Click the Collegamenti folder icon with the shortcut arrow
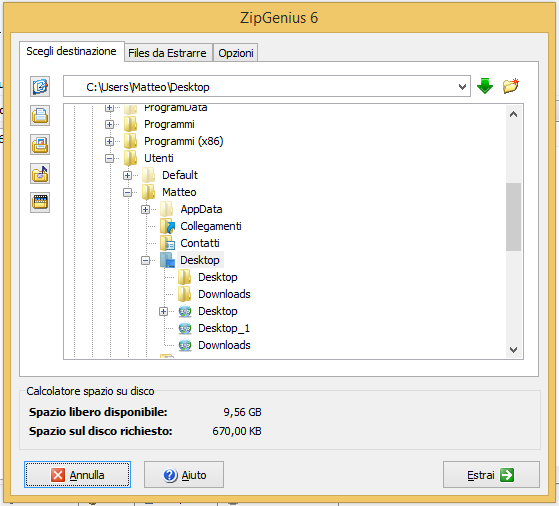 167,226
